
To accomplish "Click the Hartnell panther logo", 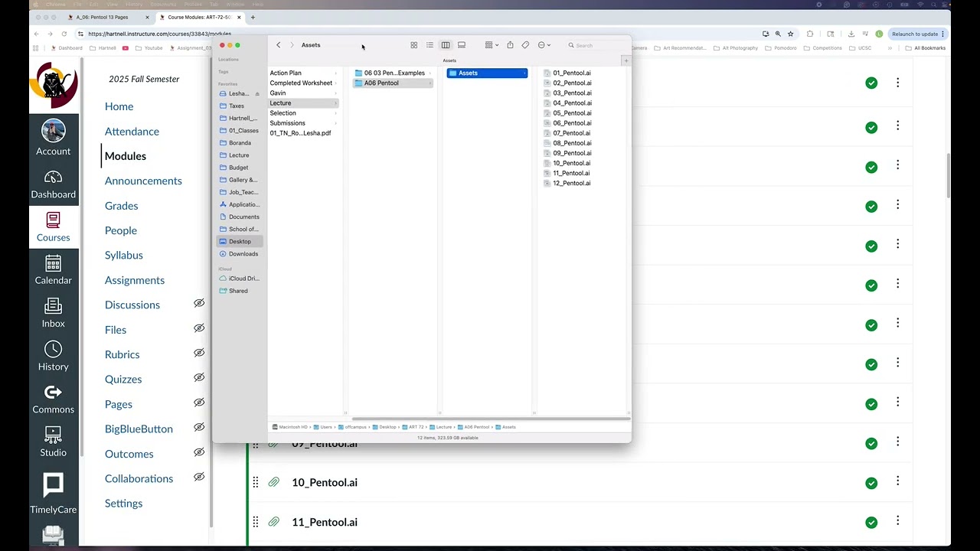I will [x=53, y=85].
